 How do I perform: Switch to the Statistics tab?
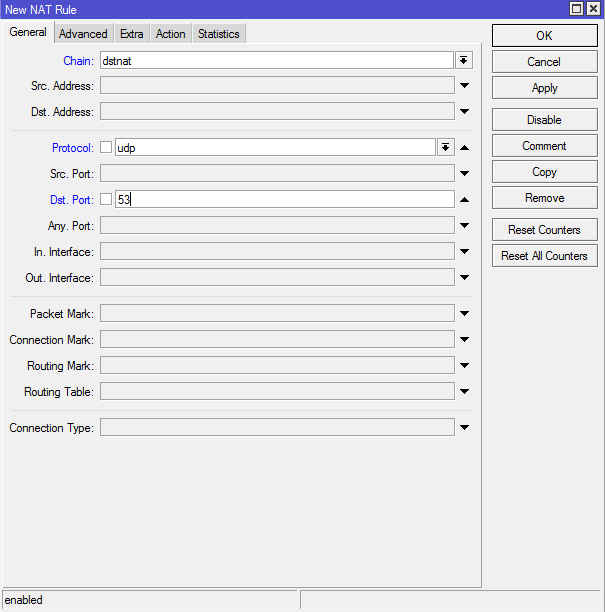[219, 34]
